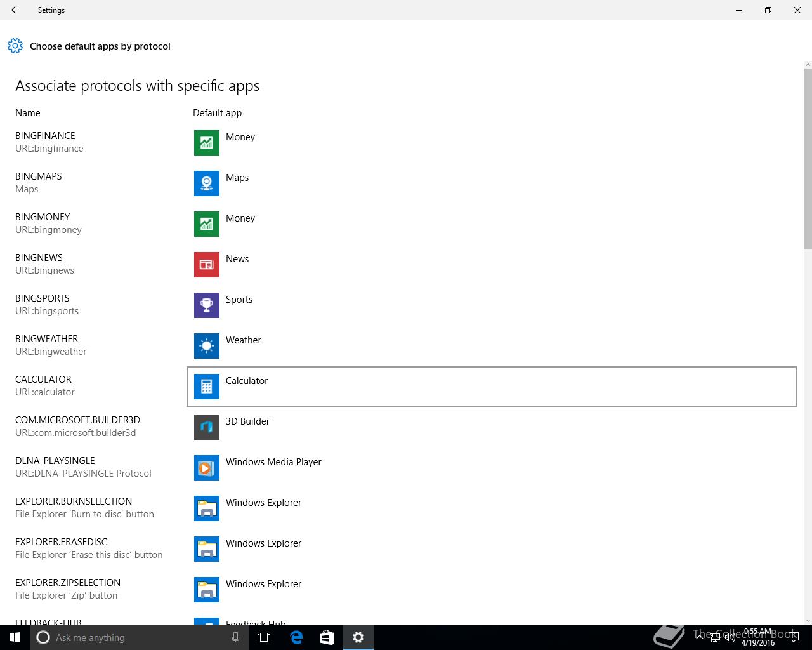Viewport: 812px width, 650px height.
Task: Click the vertical scrollbar thumb
Action: 808,159
